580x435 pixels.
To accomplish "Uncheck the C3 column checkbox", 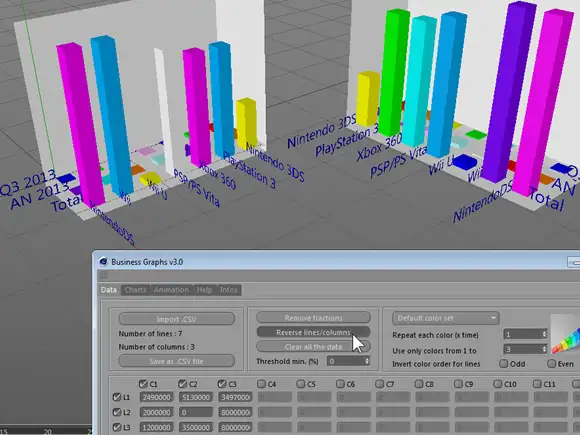I will coord(222,384).
